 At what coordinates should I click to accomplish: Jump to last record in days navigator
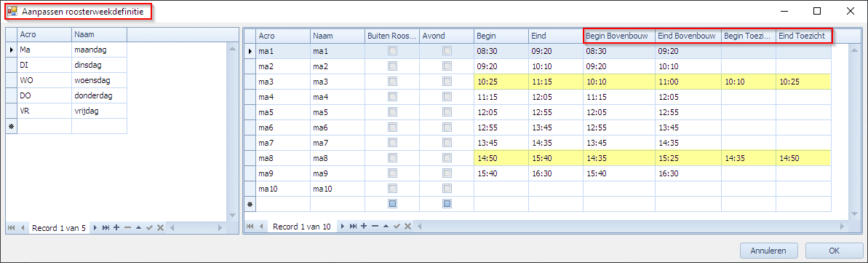tap(105, 227)
